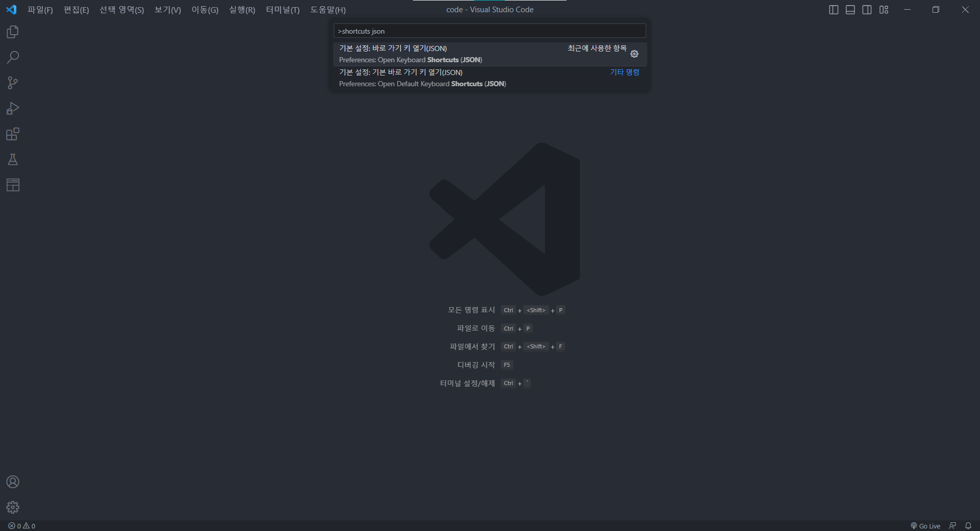
Task: Open errors and warnings status indicator
Action: pyautogui.click(x=22, y=526)
